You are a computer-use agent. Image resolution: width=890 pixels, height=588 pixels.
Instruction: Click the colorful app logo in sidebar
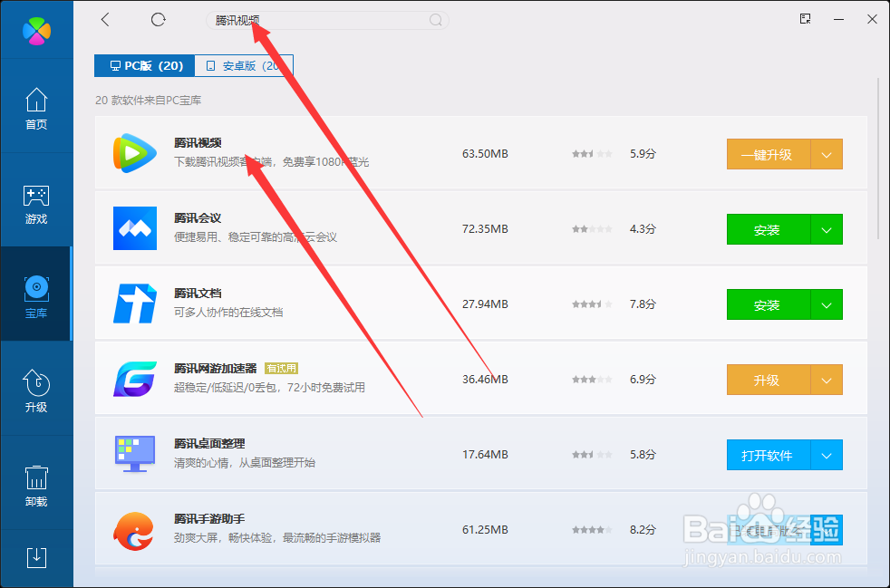tap(36, 30)
